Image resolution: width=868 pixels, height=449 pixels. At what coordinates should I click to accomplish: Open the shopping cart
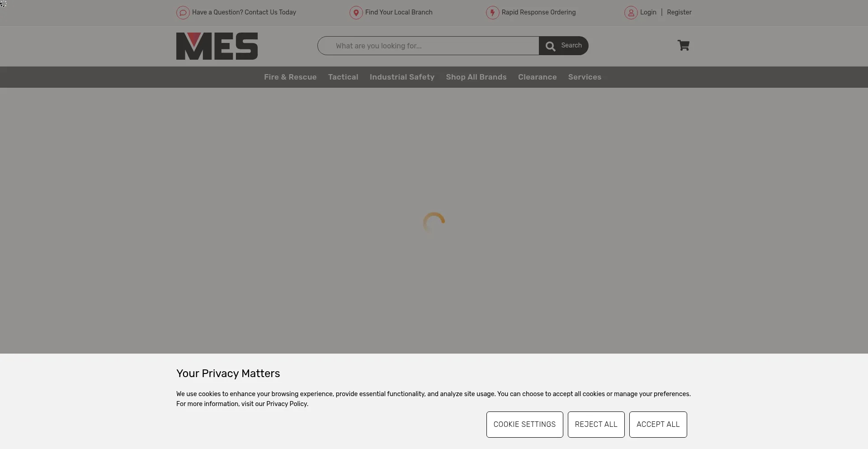point(683,45)
